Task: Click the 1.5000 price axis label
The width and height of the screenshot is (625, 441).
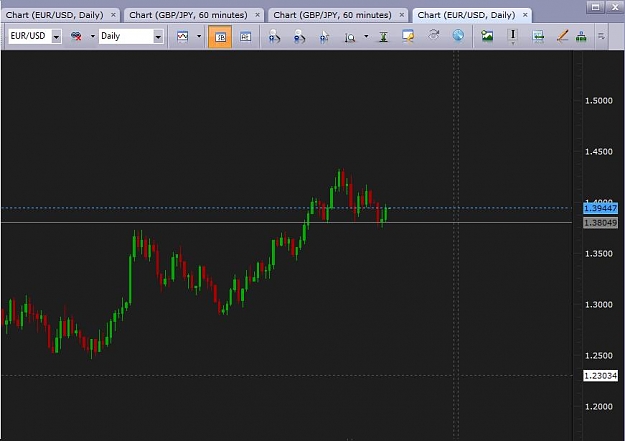Action: tap(599, 101)
